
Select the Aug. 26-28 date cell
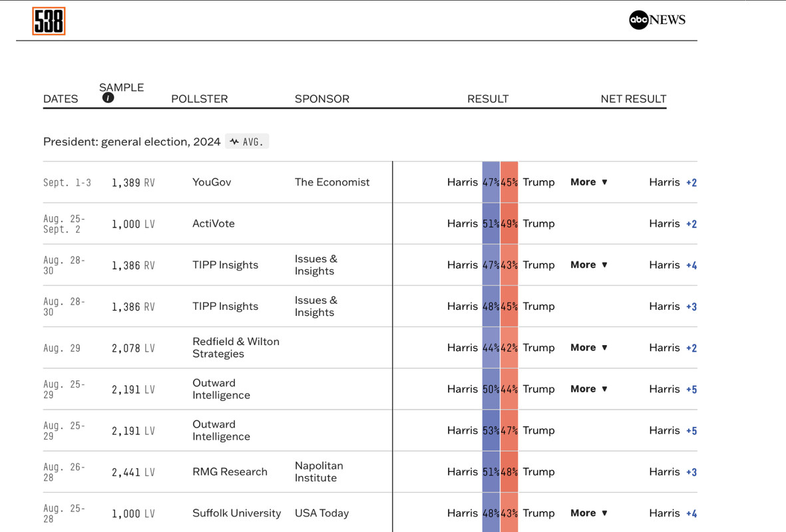pyautogui.click(x=64, y=472)
